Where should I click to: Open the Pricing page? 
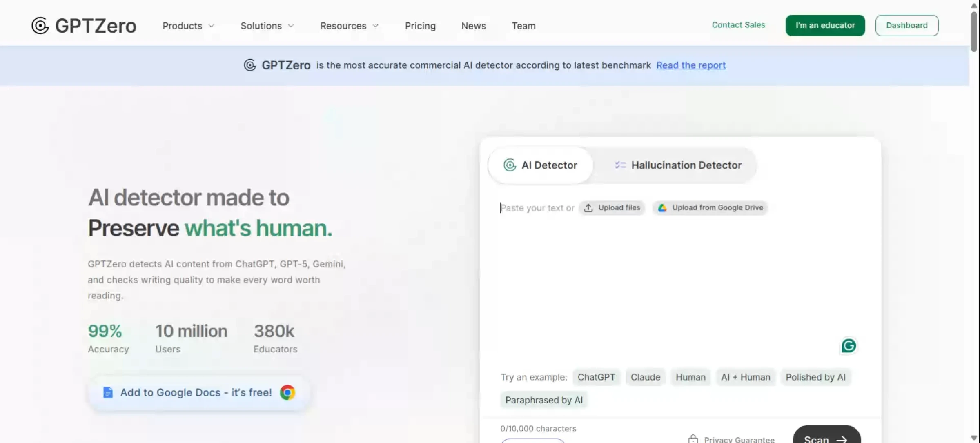(420, 26)
